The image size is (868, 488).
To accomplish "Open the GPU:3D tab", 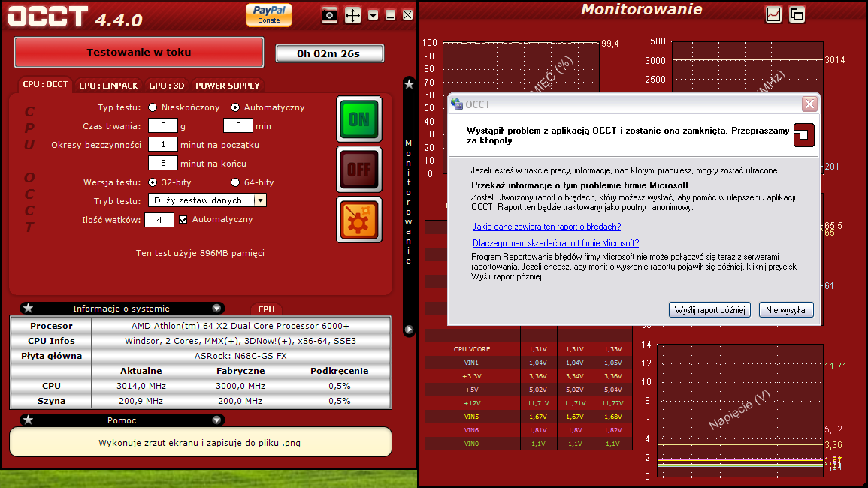I will click(x=167, y=86).
